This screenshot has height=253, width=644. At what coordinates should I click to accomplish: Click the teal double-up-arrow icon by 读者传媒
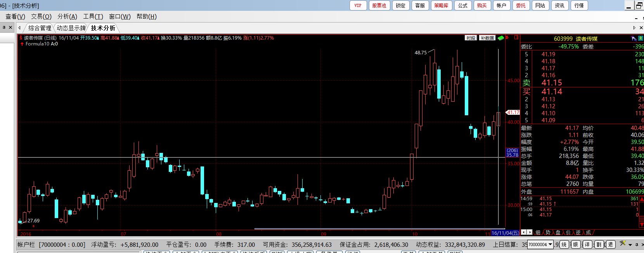pyautogui.click(x=641, y=38)
